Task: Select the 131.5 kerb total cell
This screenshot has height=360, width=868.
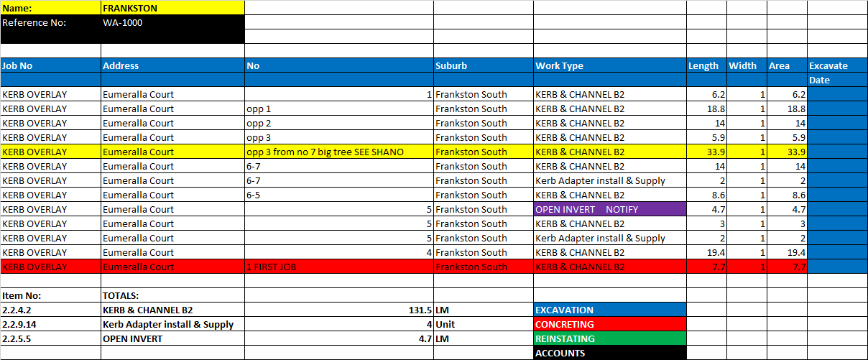Action: click(338, 310)
